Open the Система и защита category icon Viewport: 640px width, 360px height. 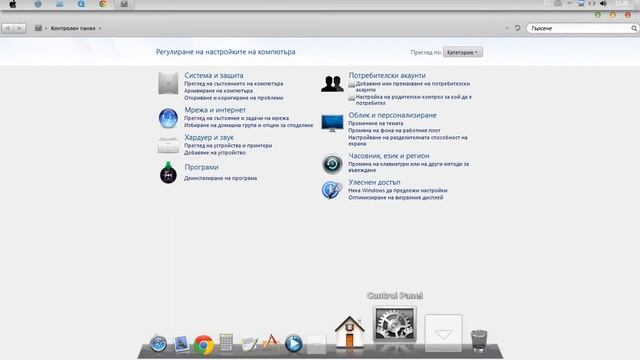[168, 83]
